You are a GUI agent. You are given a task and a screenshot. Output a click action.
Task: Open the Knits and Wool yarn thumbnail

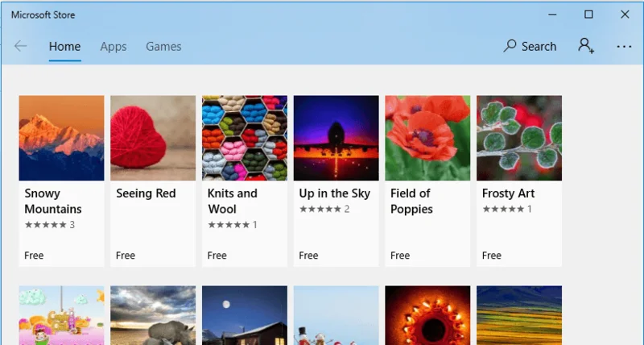(245, 138)
